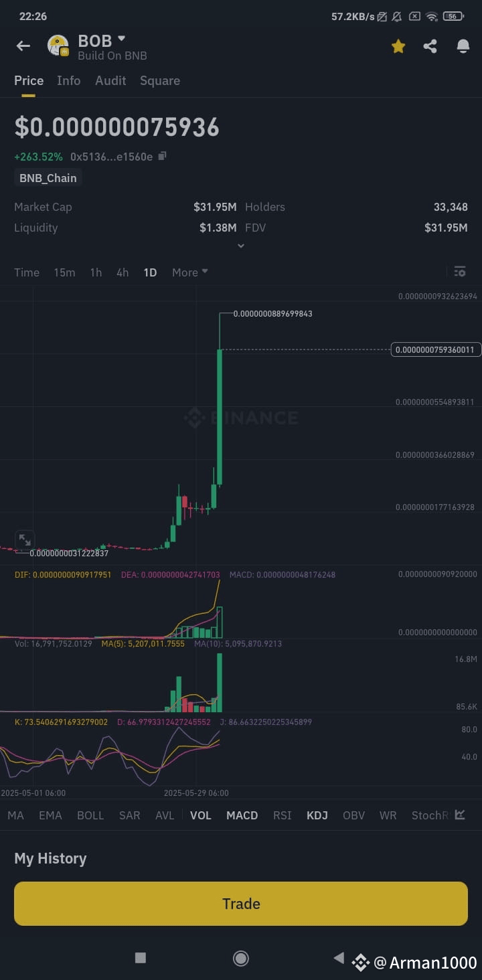
Task: Tap the main price $0.000000075936
Action: coord(117,127)
